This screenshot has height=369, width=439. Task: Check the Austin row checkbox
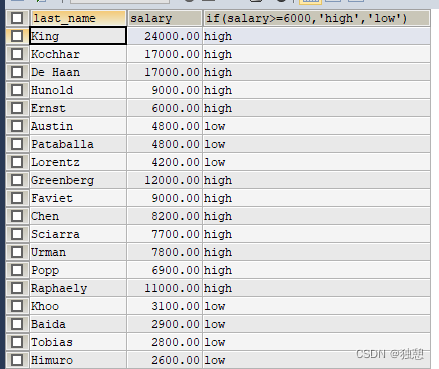point(17,126)
